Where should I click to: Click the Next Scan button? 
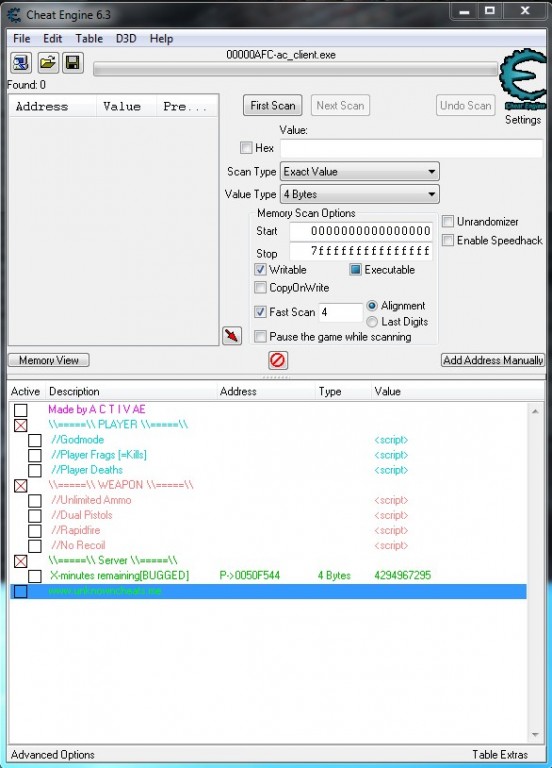(x=340, y=105)
